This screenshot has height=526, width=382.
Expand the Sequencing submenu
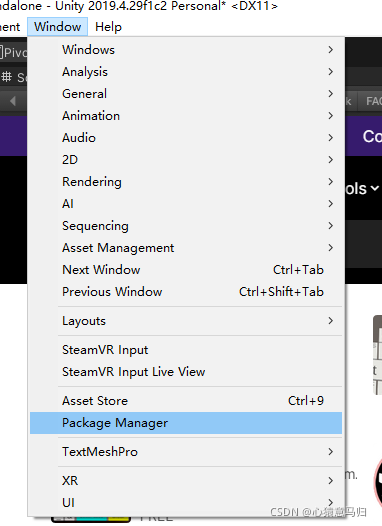(186, 226)
